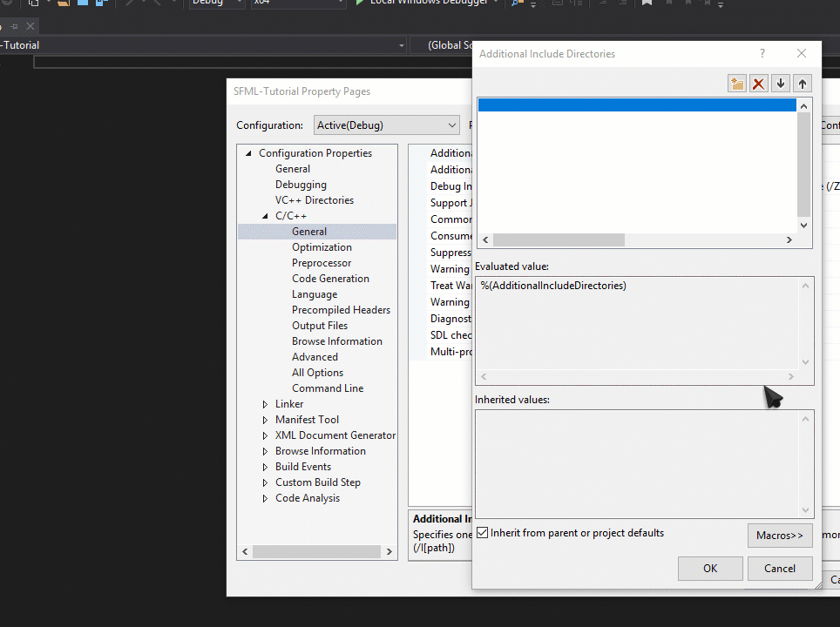This screenshot has width=840, height=627.
Task: Click the directory list scroll left arrow
Action: click(x=485, y=239)
